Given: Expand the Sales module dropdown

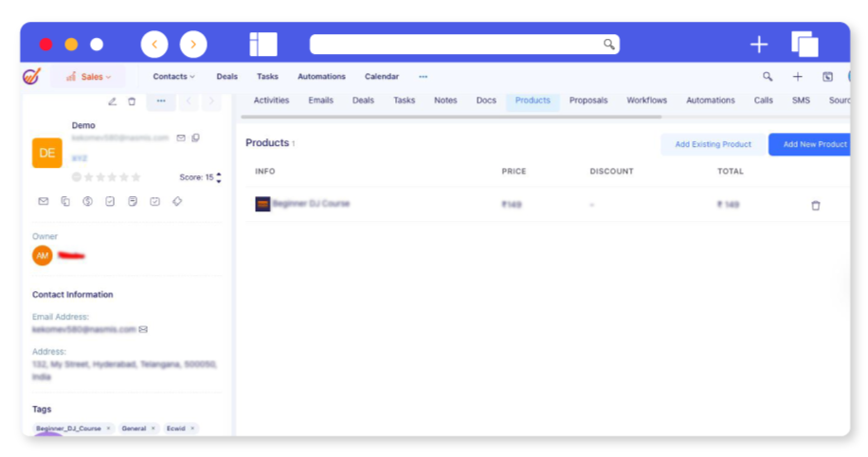Looking at the screenshot, I should pyautogui.click(x=89, y=77).
